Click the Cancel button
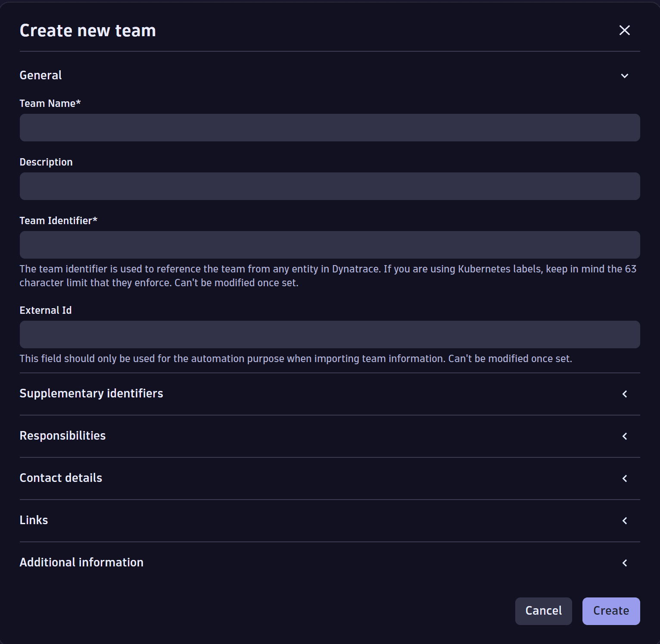Viewport: 660px width, 644px height. [x=543, y=611]
